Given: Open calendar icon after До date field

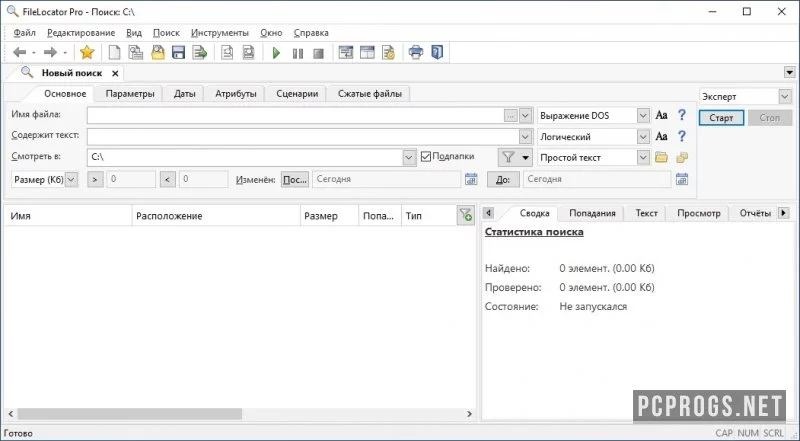Looking at the screenshot, I should tap(682, 179).
